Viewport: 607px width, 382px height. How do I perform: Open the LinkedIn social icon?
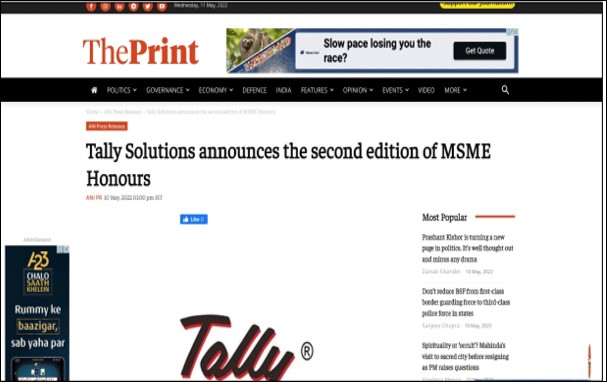click(x=119, y=6)
